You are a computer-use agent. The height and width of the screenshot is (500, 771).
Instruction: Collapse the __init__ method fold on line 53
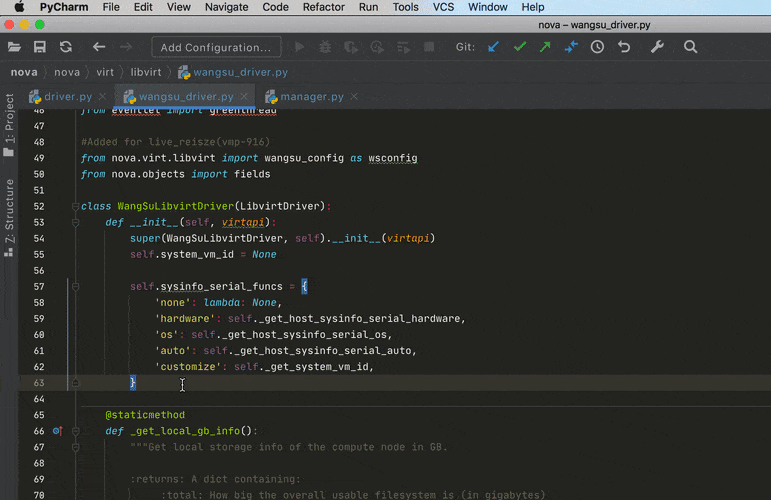click(75, 222)
